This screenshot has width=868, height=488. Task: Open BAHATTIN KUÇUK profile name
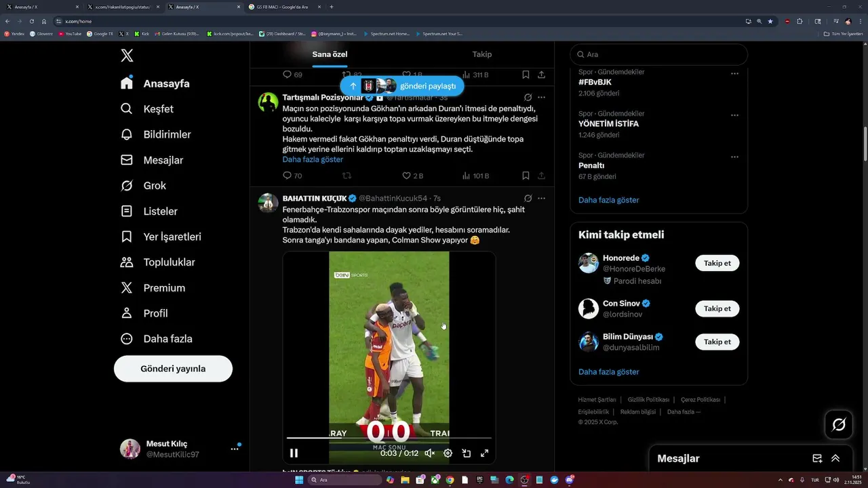[315, 198]
